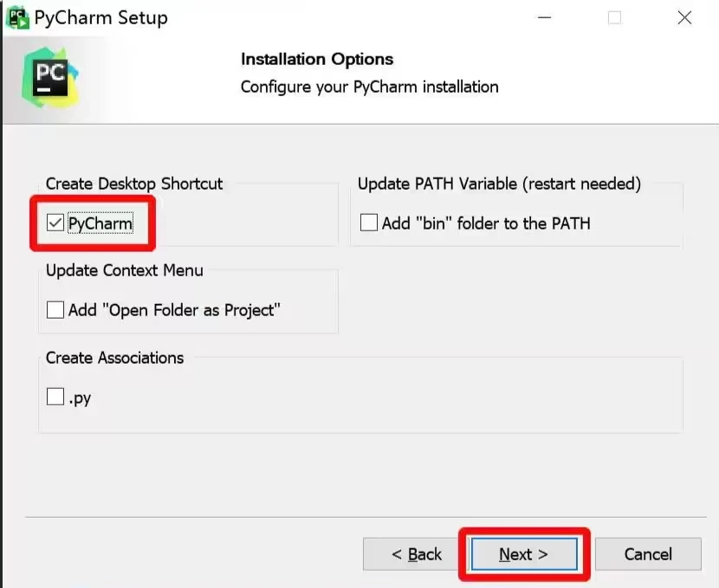The height and width of the screenshot is (588, 719).
Task: Enable Add "bin" folder to the PATH
Action: 369,223
